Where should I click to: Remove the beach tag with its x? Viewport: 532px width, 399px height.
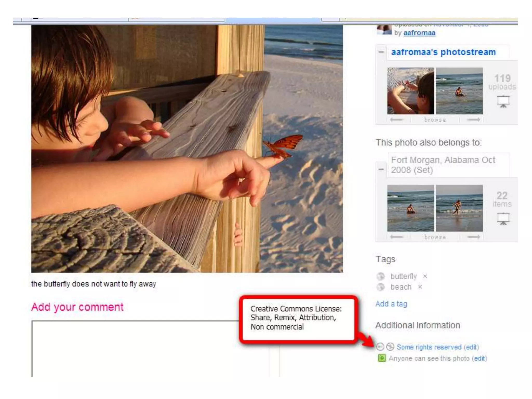(x=420, y=287)
